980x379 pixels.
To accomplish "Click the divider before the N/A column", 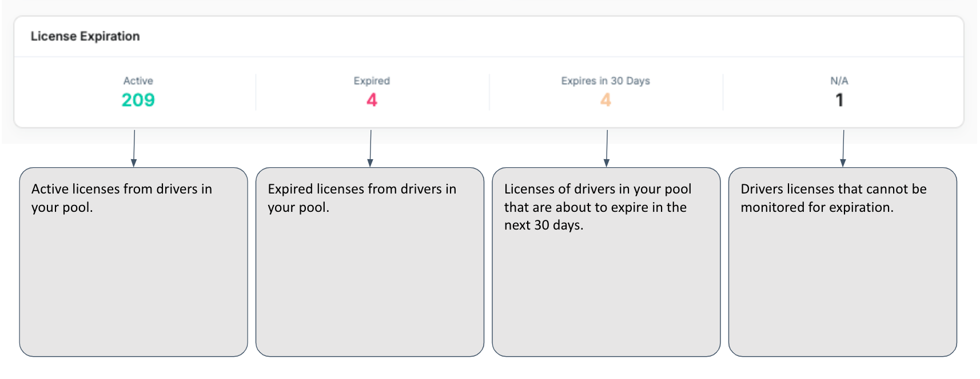I will pyautogui.click(x=723, y=92).
